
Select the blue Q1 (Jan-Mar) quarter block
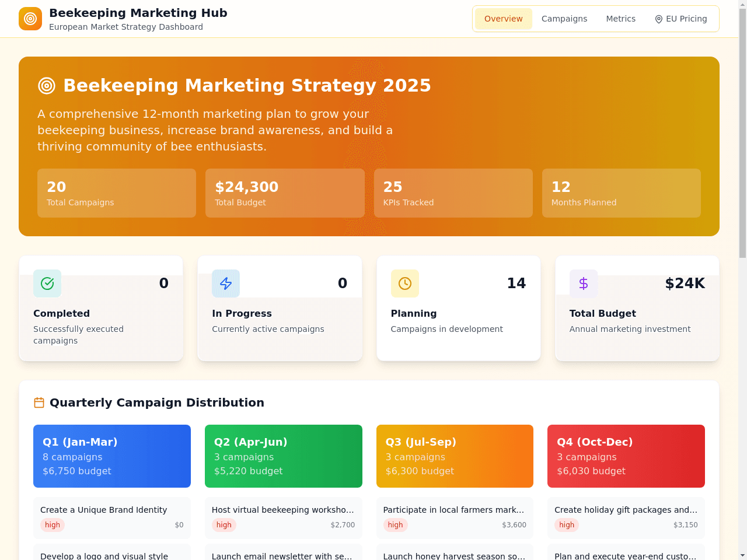(x=112, y=456)
